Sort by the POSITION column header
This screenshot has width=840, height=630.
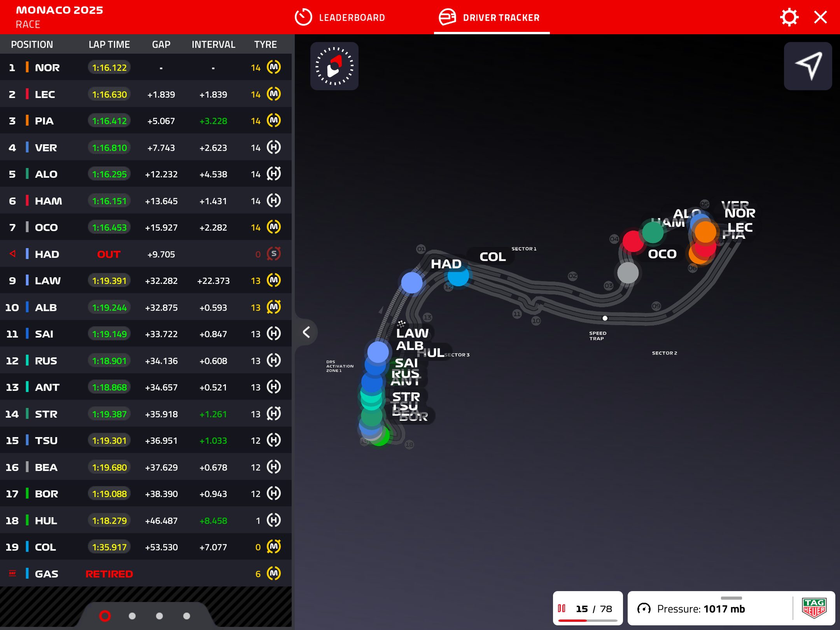click(32, 44)
